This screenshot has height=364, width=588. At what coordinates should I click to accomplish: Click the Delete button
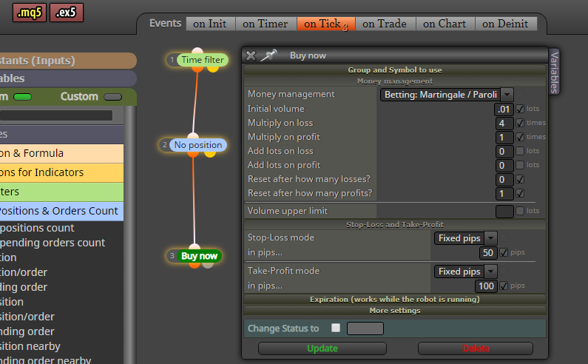[x=476, y=348]
